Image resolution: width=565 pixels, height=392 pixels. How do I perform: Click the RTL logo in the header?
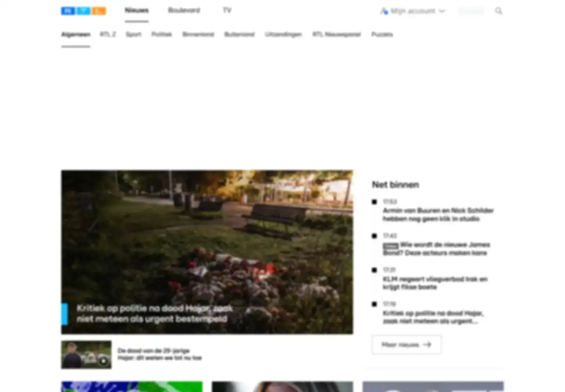click(83, 11)
